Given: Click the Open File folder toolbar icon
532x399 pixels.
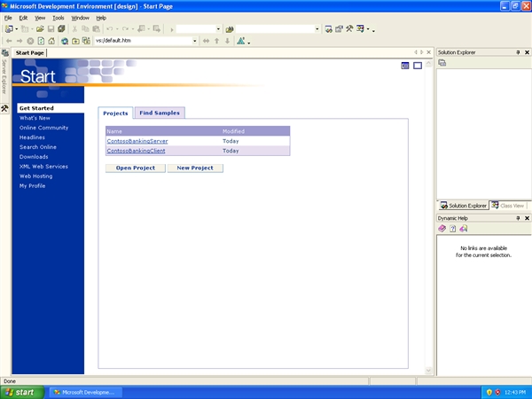Looking at the screenshot, I should [x=40, y=29].
